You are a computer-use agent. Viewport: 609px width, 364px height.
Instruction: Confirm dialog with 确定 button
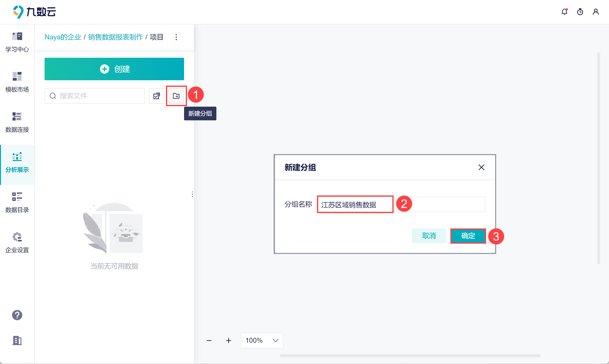click(x=468, y=236)
